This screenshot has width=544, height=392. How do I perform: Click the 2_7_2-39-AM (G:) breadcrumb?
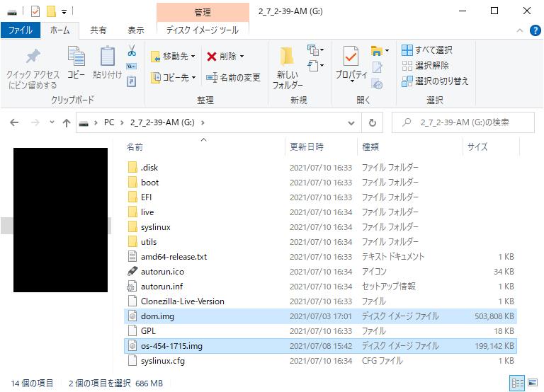pyautogui.click(x=162, y=122)
